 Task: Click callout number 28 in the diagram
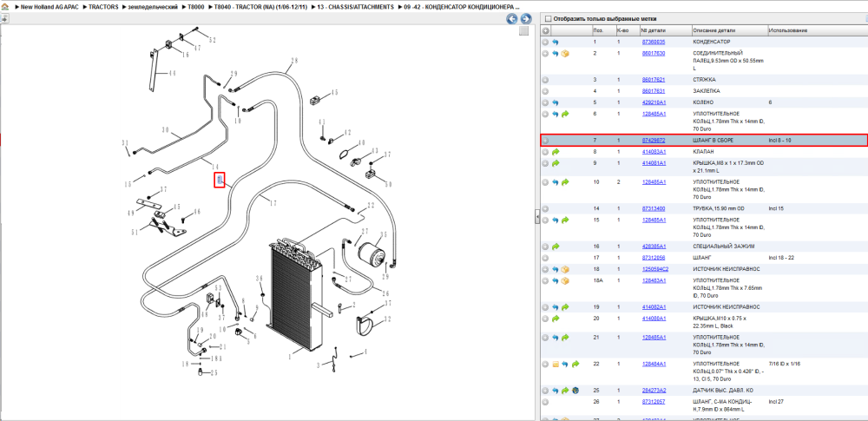click(294, 61)
